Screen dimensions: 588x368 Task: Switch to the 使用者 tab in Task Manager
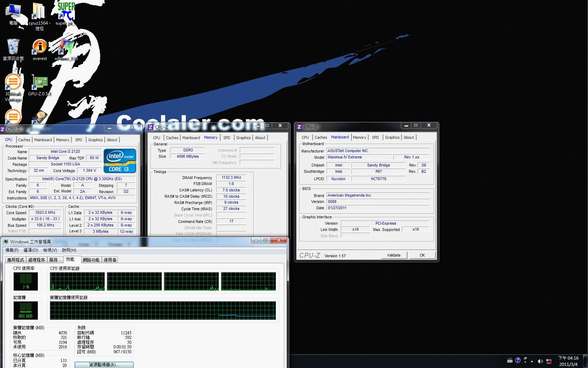110,260
